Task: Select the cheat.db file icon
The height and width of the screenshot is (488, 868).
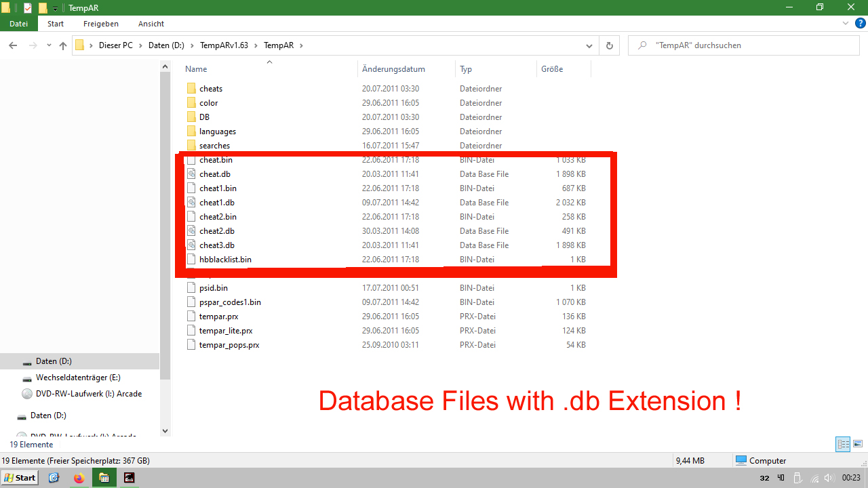Action: click(191, 174)
